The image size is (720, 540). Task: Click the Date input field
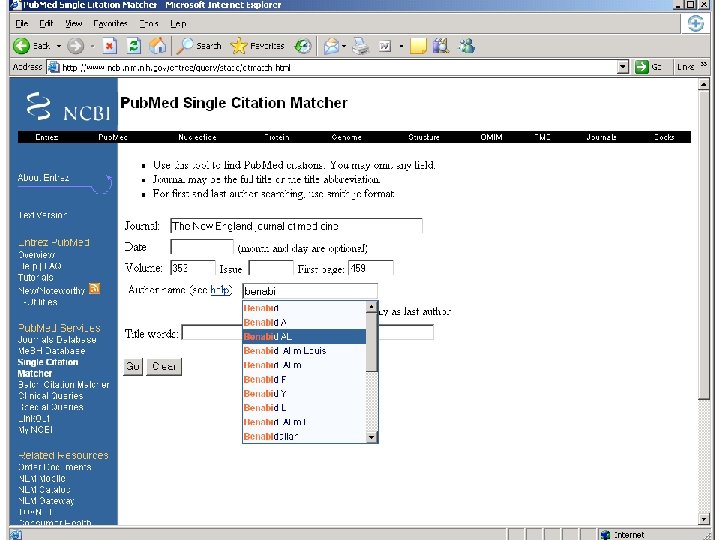pos(202,247)
